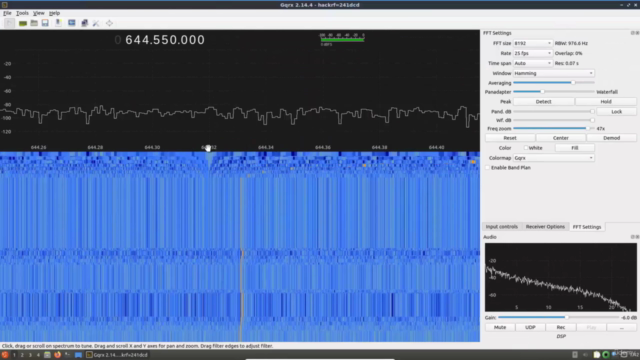640x360 pixels.
Task: Open audio options with the '...' button
Action: pyautogui.click(x=622, y=327)
